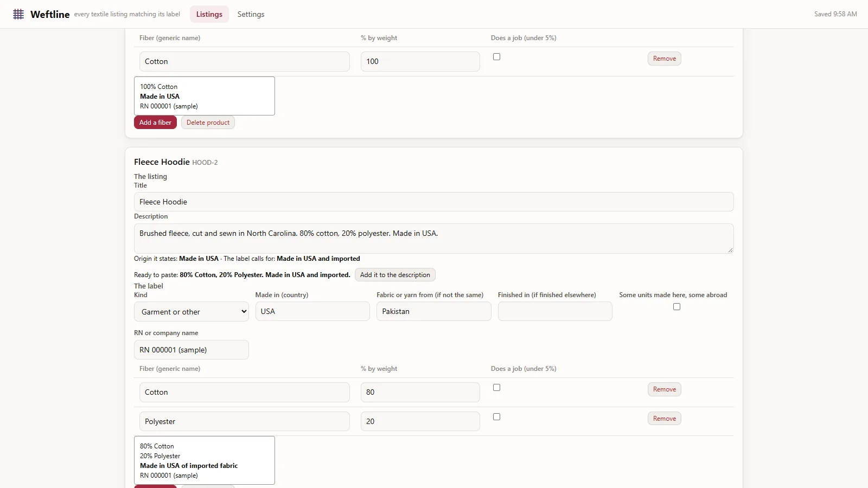
Task: Remove the Cotton 80% fiber row
Action: tap(664, 389)
